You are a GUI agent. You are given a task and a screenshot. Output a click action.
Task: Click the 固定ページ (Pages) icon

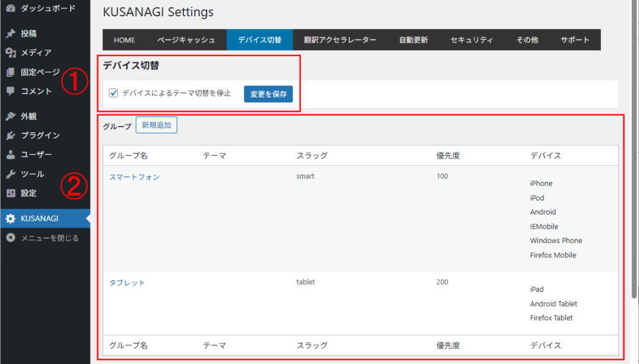pyautogui.click(x=11, y=70)
